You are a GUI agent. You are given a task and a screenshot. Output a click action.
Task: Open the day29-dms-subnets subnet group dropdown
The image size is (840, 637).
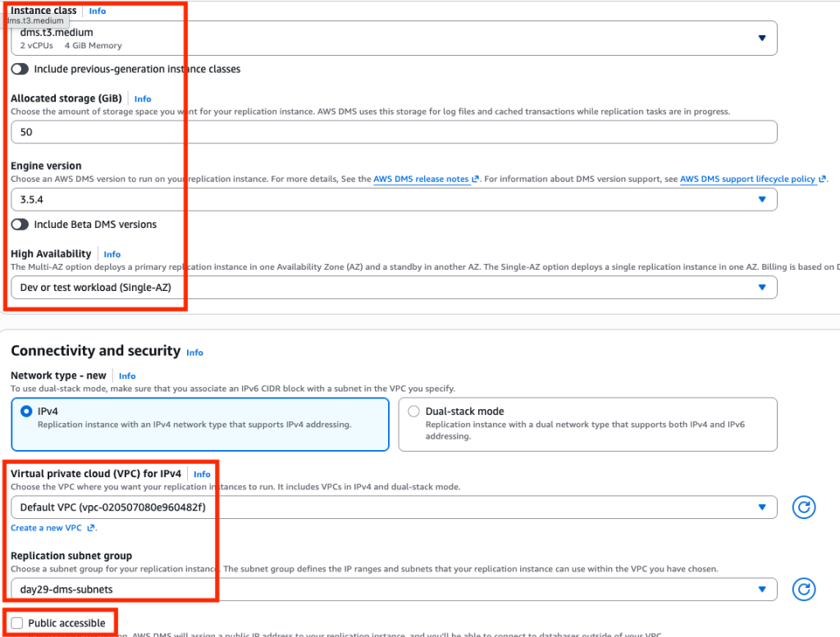[x=394, y=589]
